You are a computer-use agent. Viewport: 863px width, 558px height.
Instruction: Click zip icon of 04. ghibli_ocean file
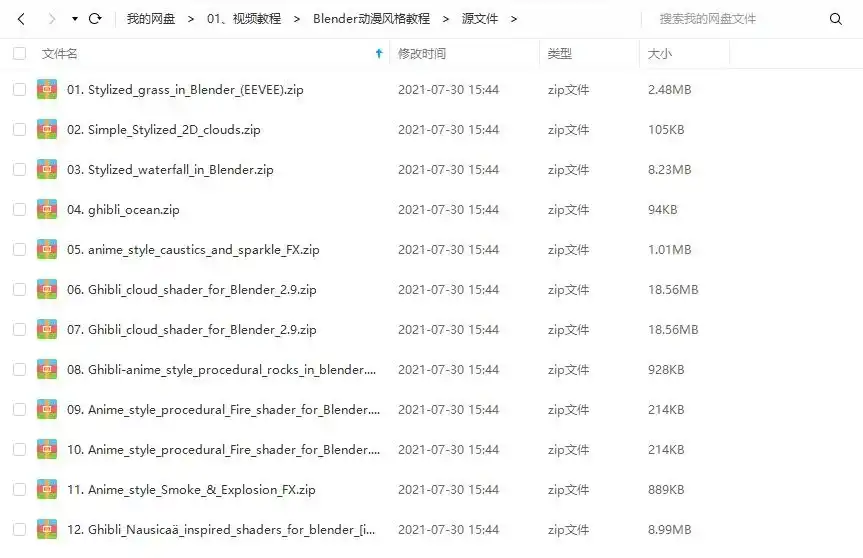click(47, 209)
